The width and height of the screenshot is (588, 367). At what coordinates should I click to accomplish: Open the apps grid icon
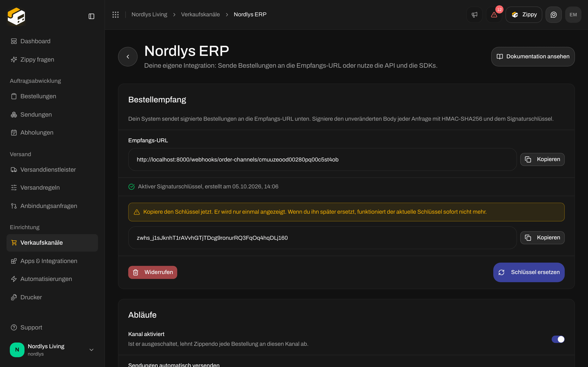click(115, 14)
